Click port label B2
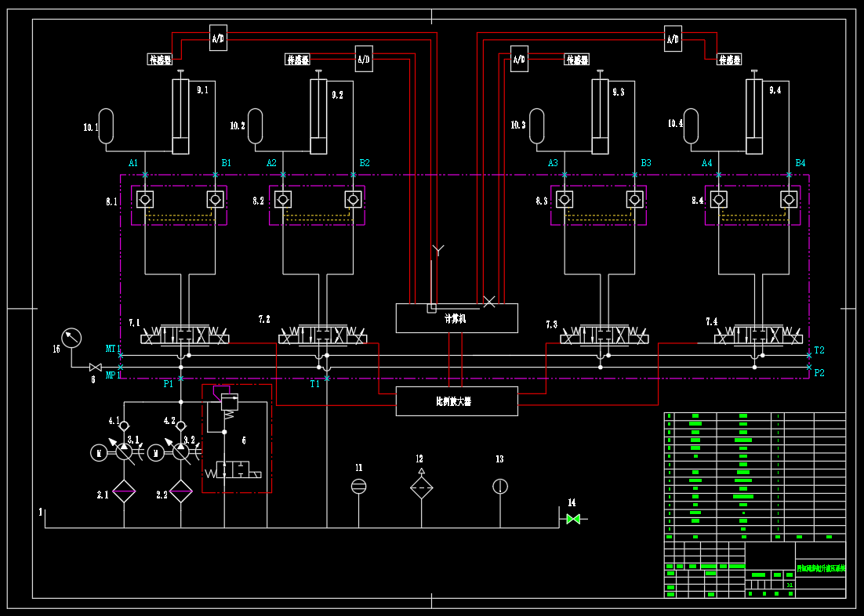The width and height of the screenshot is (864, 616). 365,163
